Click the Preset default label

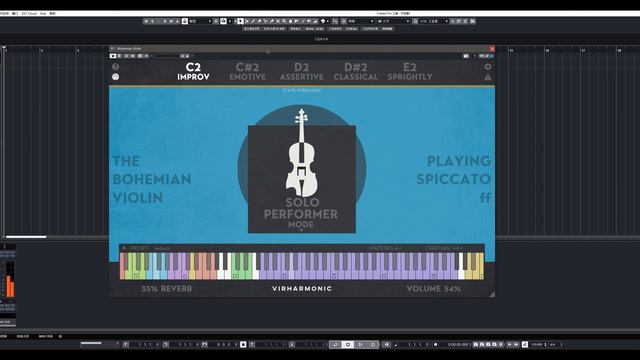click(x=150, y=248)
